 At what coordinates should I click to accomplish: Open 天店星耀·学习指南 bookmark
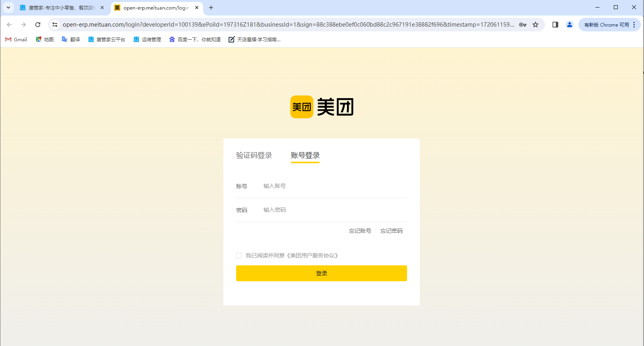pos(254,39)
